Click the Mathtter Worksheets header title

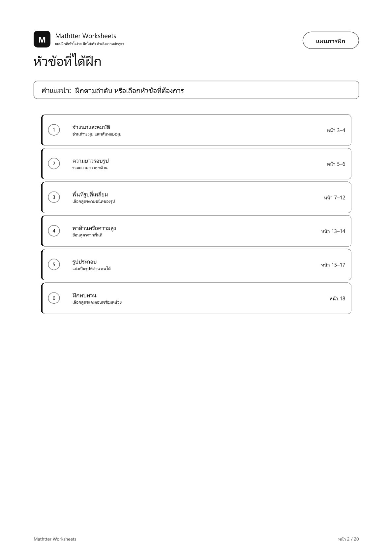(86, 36)
